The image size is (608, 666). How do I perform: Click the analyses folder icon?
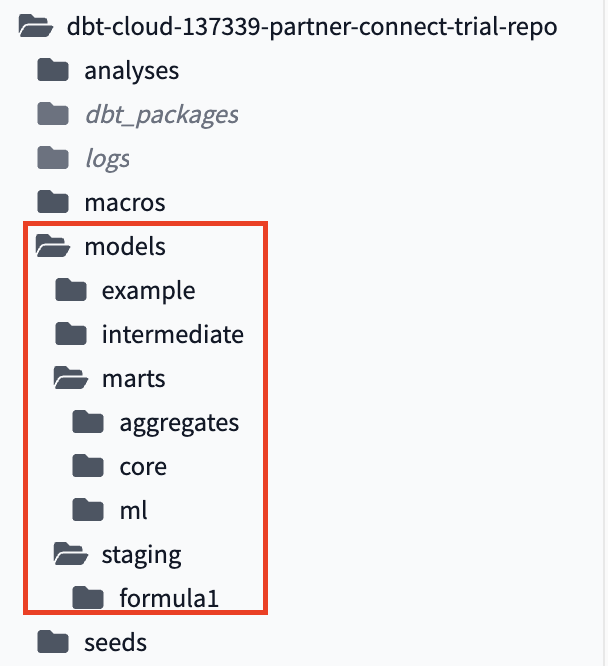pyautogui.click(x=52, y=71)
